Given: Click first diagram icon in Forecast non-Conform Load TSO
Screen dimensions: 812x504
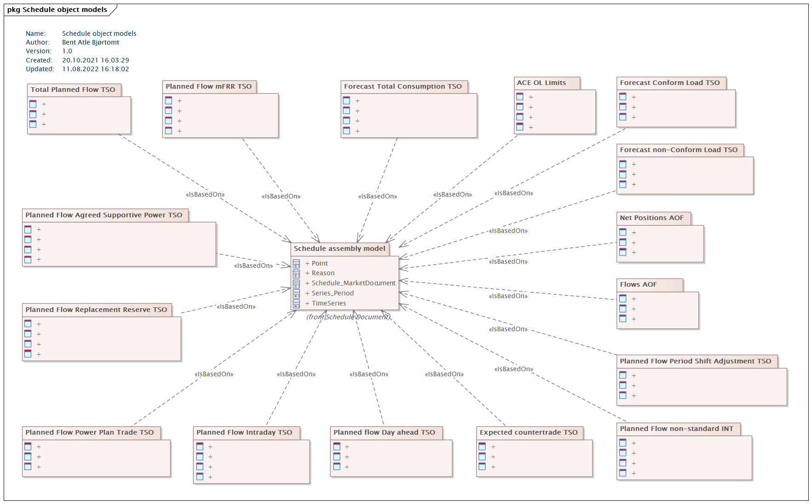Looking at the screenshot, I should 623,164.
